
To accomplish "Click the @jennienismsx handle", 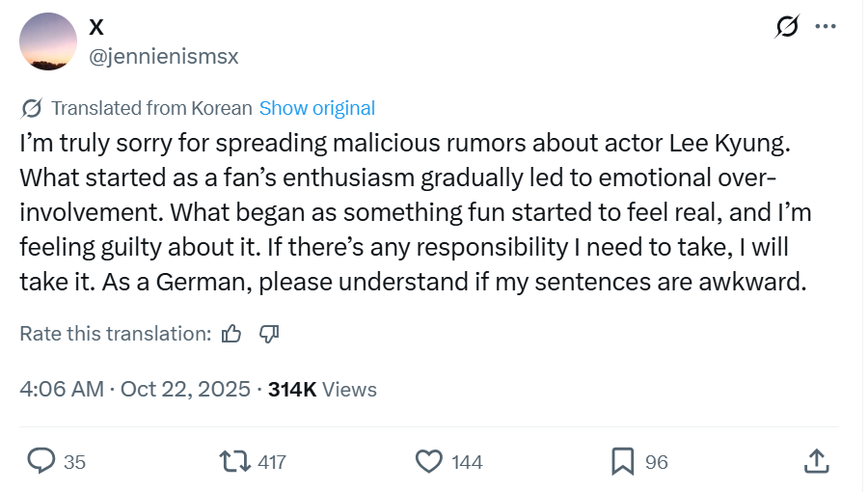I will click(163, 57).
